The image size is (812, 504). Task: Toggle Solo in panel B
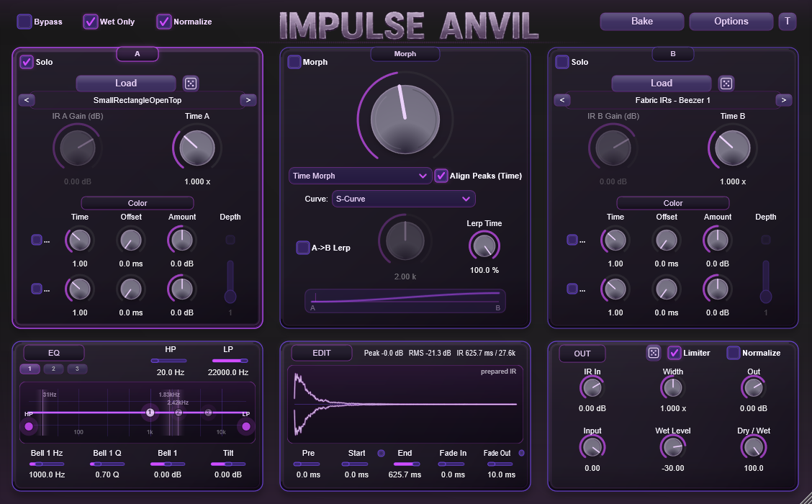562,62
